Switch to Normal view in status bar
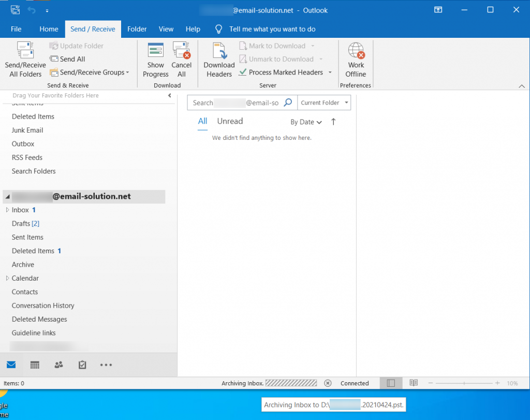 [391, 383]
